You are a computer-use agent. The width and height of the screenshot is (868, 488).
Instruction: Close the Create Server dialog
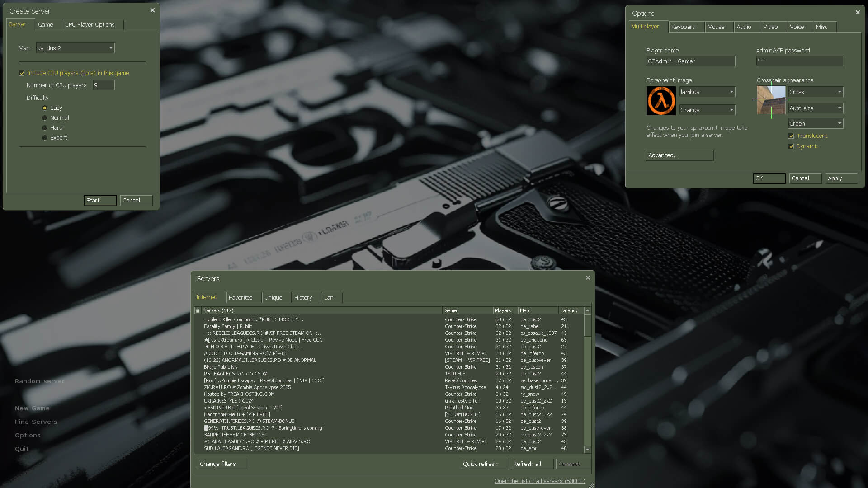[152, 10]
